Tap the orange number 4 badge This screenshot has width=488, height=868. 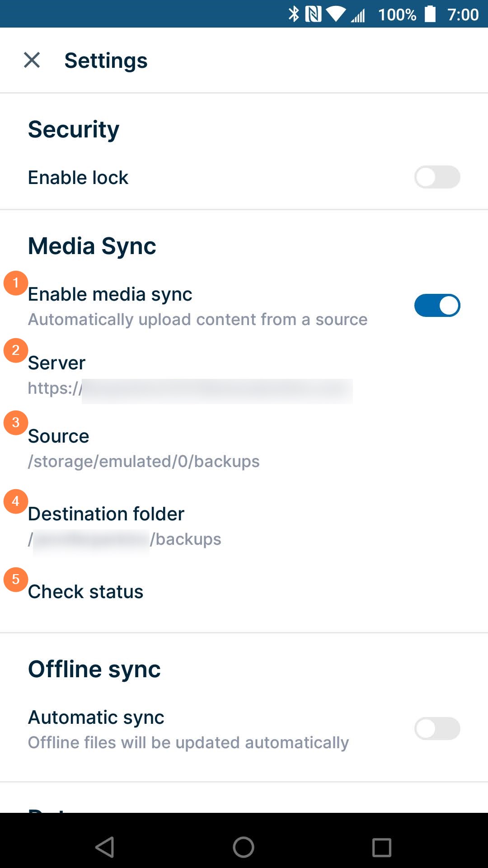click(16, 501)
